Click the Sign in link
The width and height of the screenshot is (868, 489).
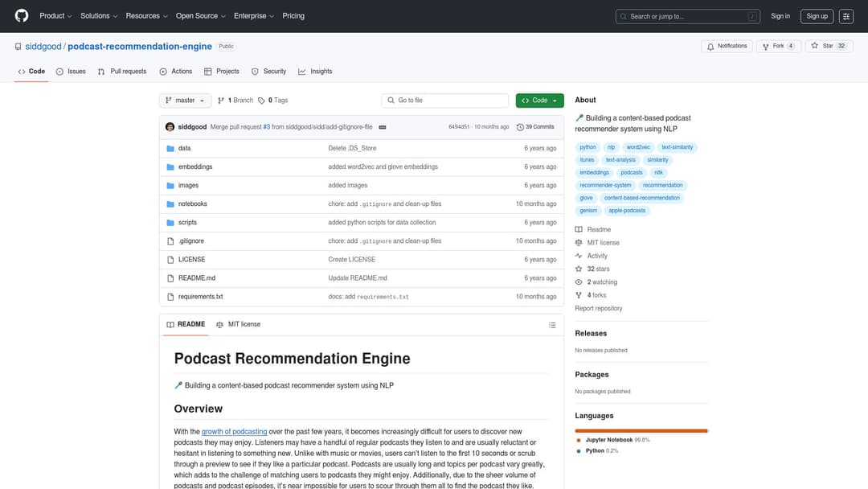point(780,16)
